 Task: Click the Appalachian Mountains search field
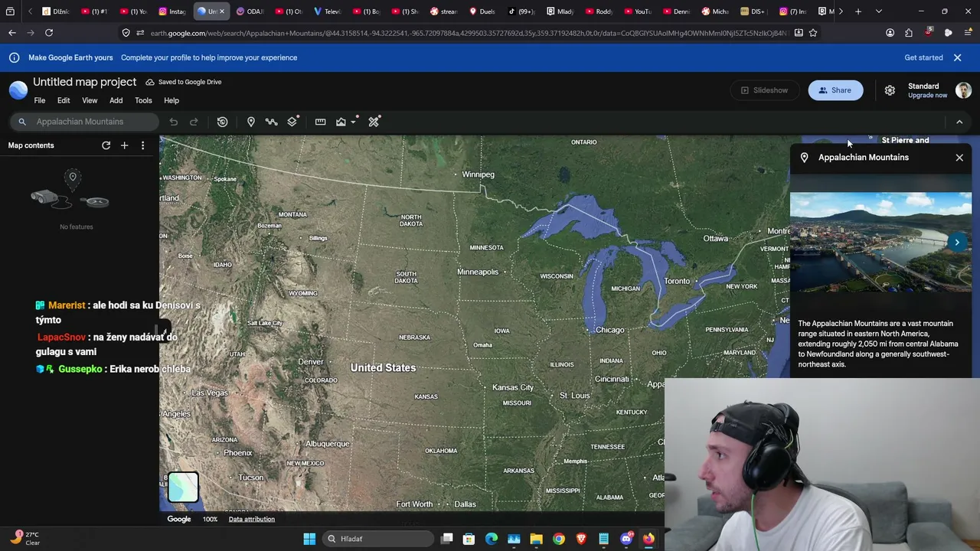tap(84, 122)
